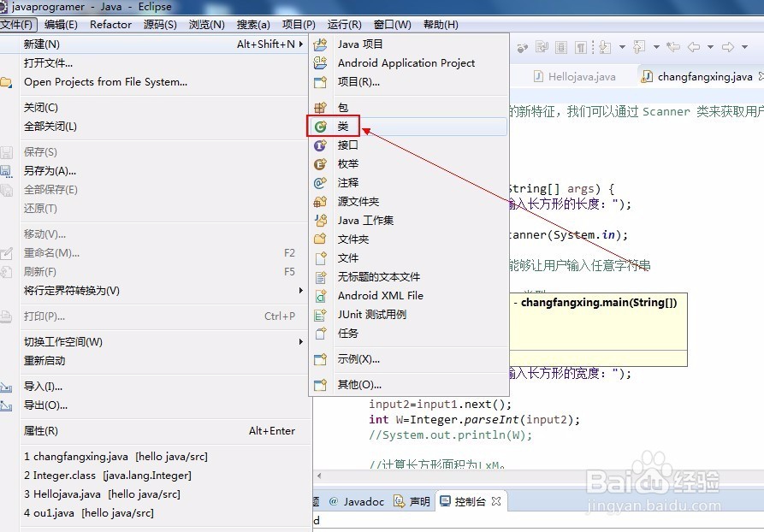Click the forward navigation arrow in the toolbar
This screenshot has height=532, width=764.
tap(728, 47)
